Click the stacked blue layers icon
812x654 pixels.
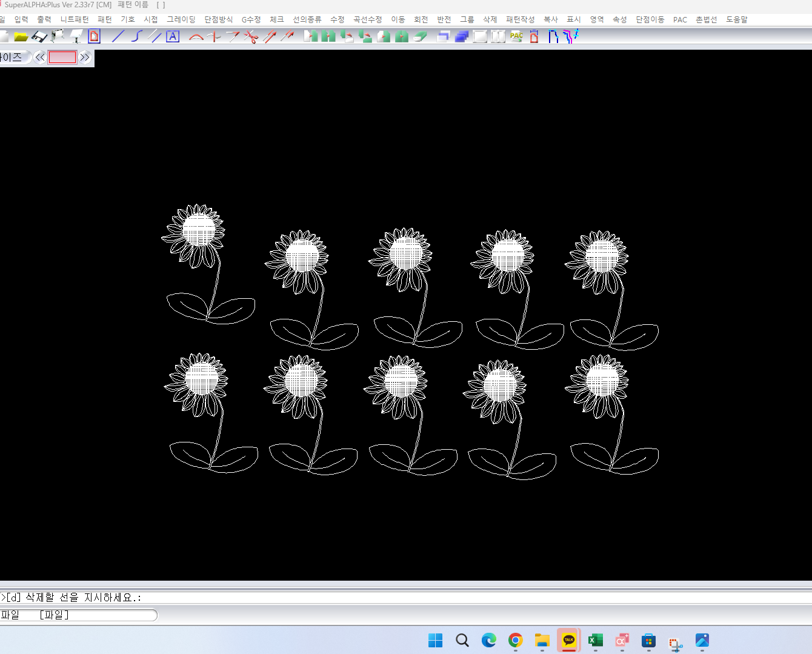tap(462, 37)
